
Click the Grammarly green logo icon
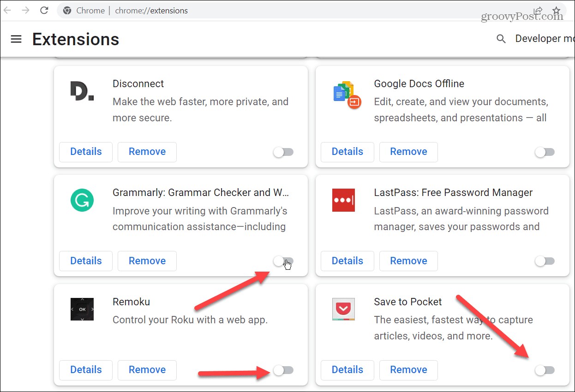(x=82, y=200)
